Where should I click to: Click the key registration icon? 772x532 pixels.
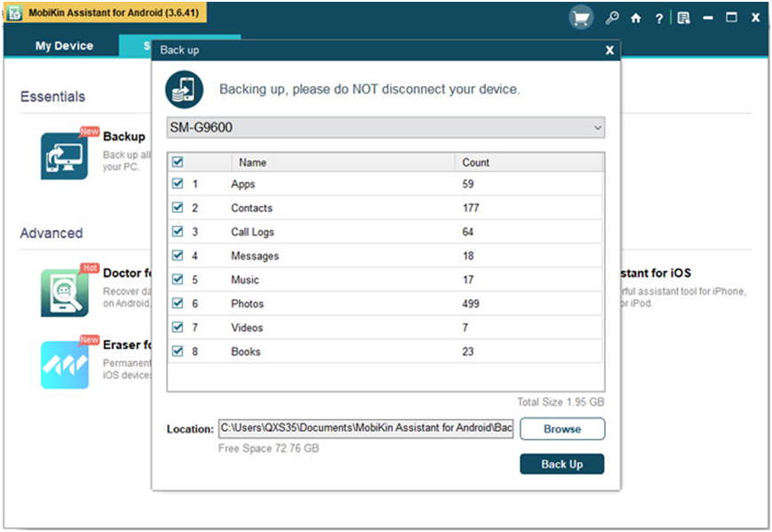tap(611, 18)
